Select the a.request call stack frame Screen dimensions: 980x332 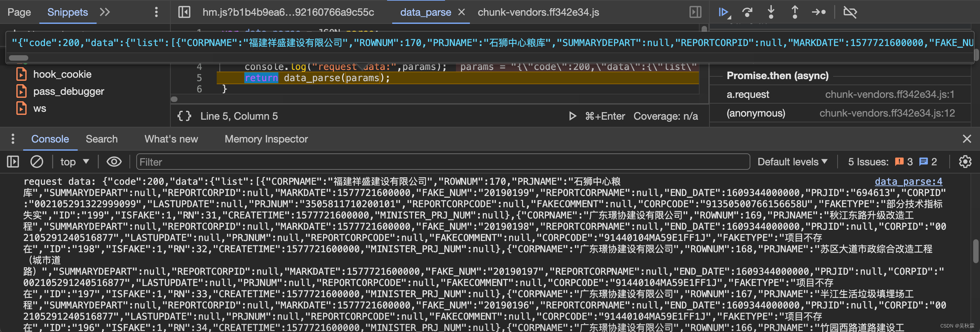(748, 94)
